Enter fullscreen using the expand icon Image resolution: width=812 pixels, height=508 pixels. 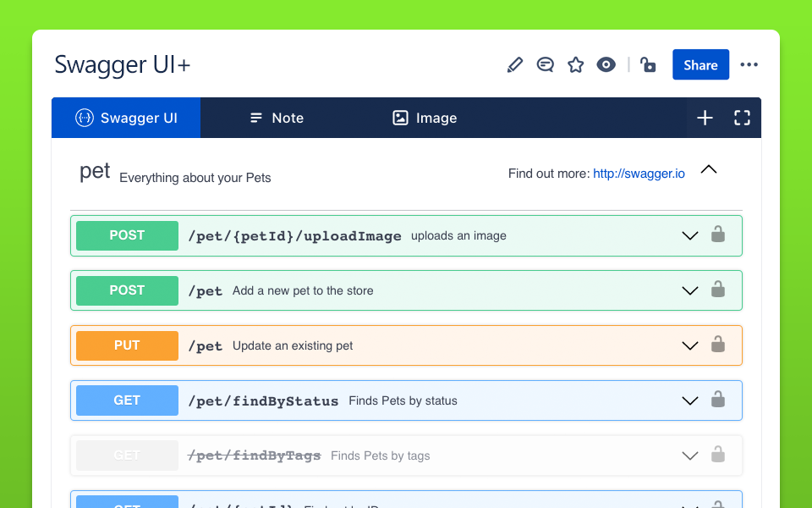coord(742,118)
